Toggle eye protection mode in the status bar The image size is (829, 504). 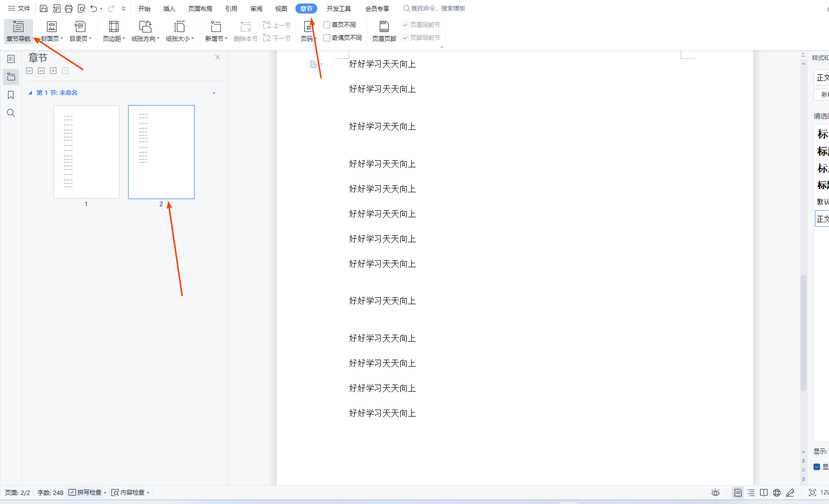click(715, 493)
